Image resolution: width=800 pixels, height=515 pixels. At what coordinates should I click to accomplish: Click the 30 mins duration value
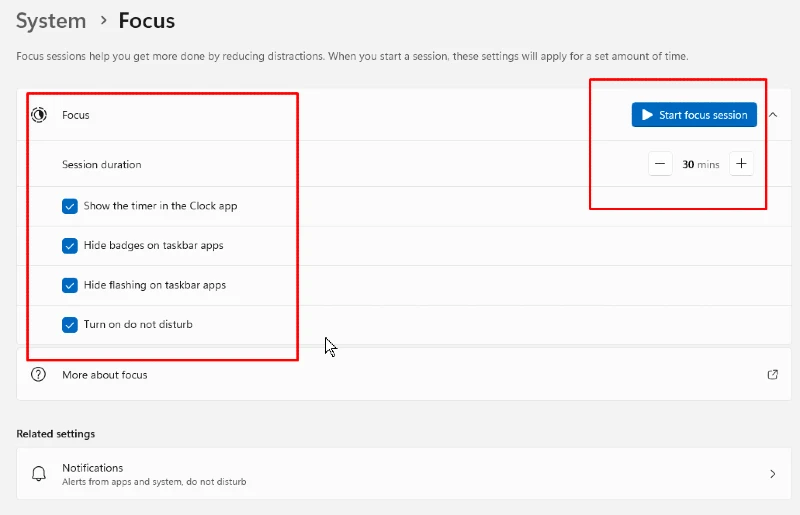click(x=701, y=164)
